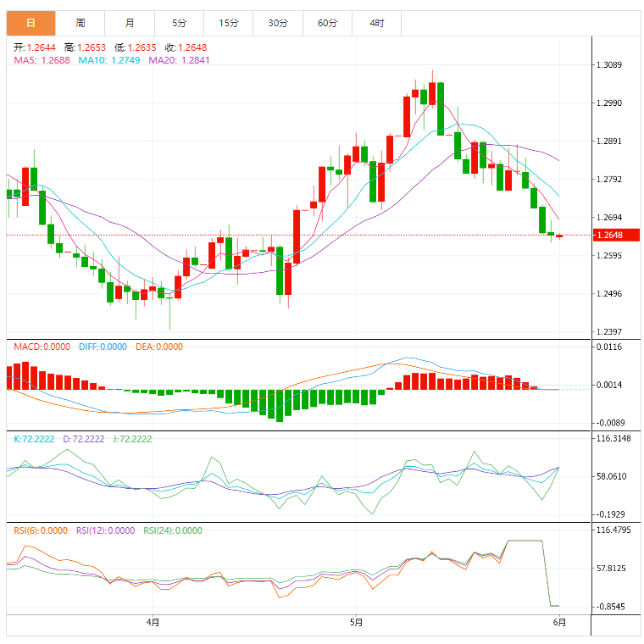644x644 pixels.
Task: Switch to the 月 monthly tab
Action: pos(130,23)
